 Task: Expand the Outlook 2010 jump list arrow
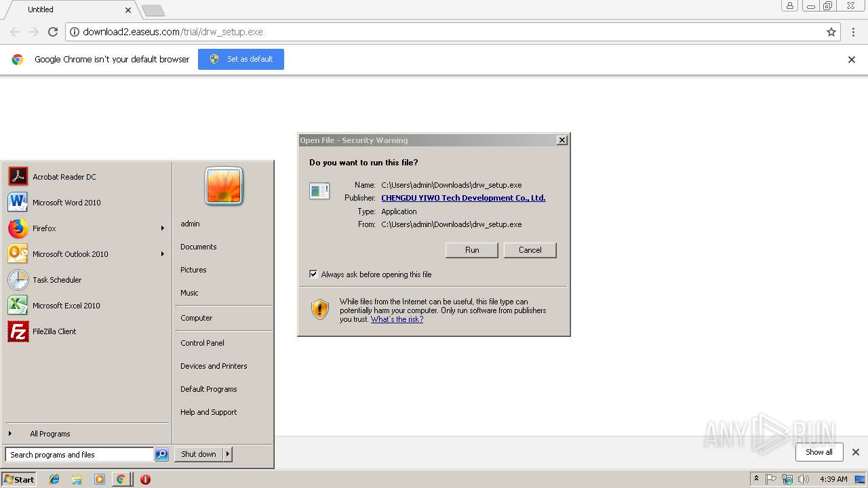162,254
